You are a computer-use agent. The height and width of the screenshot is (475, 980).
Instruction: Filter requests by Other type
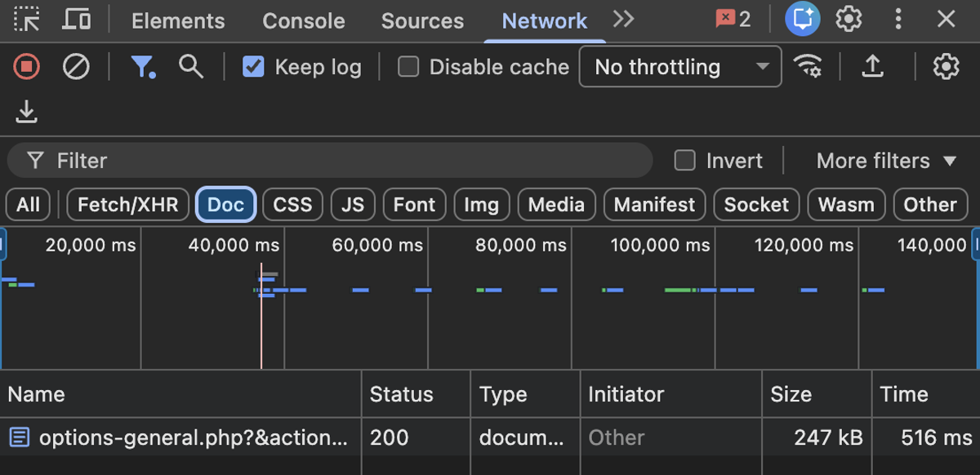click(x=930, y=205)
